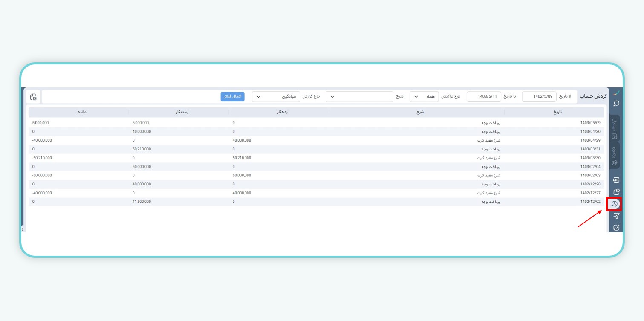Screen dimensions: 644x321
Task: Open the نوع تراکنش dropdown showing همه
Action: [424, 96]
